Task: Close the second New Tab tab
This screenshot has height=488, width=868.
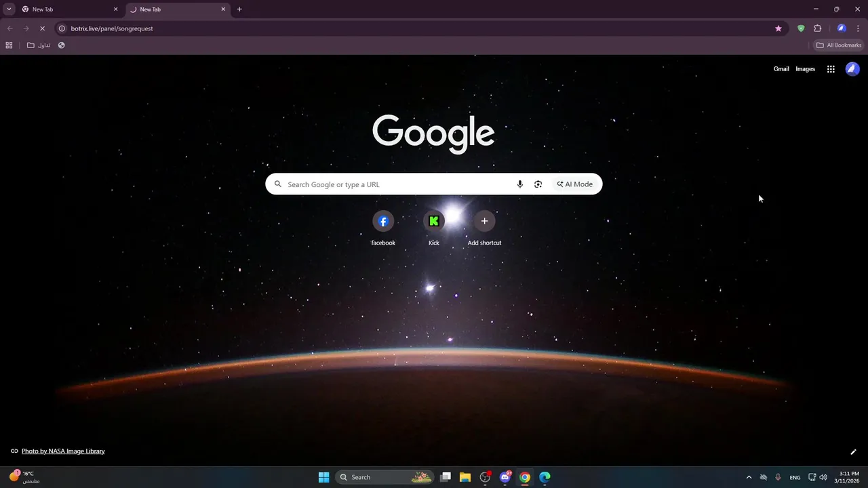Action: 223,9
